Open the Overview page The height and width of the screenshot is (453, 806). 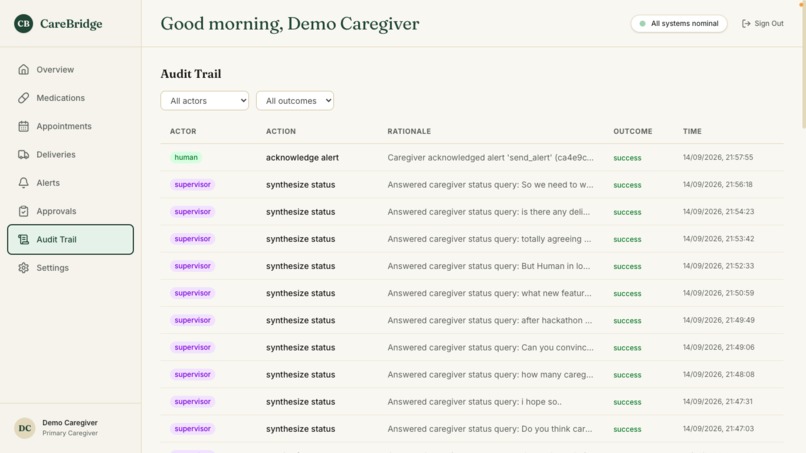(70, 69)
